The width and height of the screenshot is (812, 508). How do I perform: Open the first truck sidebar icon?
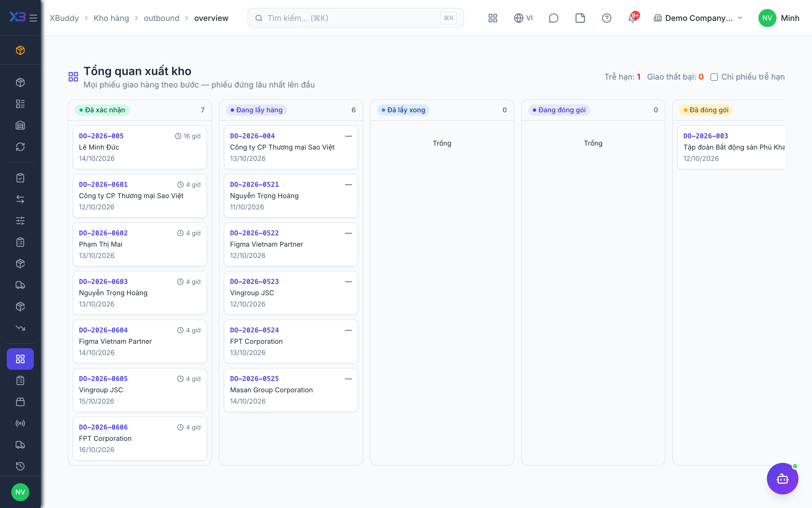pos(20,285)
